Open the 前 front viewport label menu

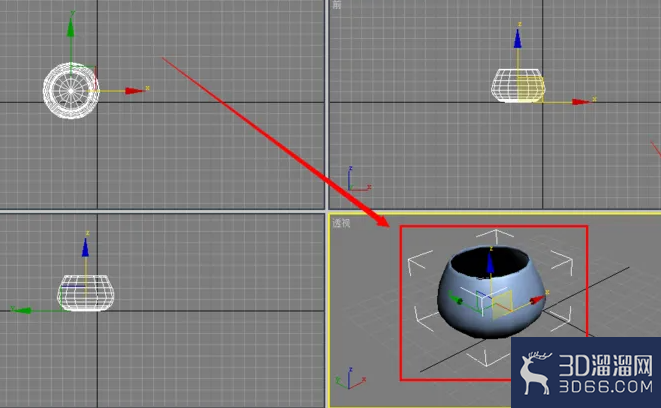pyautogui.click(x=336, y=5)
